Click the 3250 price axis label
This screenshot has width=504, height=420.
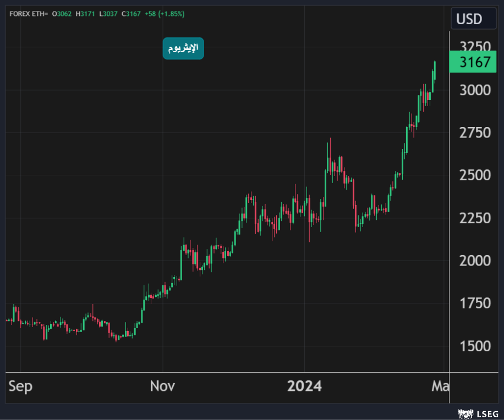pos(475,46)
